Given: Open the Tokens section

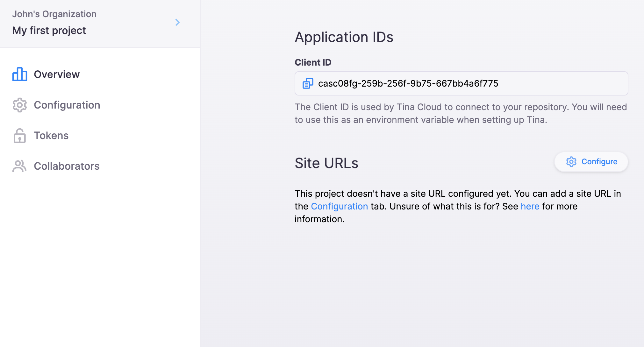Looking at the screenshot, I should coord(51,136).
